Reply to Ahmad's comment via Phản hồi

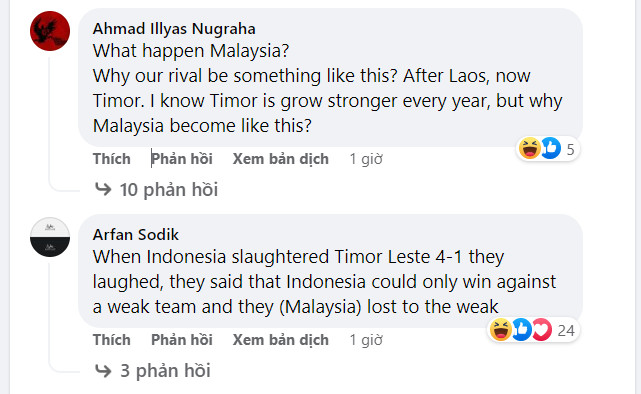(x=182, y=159)
